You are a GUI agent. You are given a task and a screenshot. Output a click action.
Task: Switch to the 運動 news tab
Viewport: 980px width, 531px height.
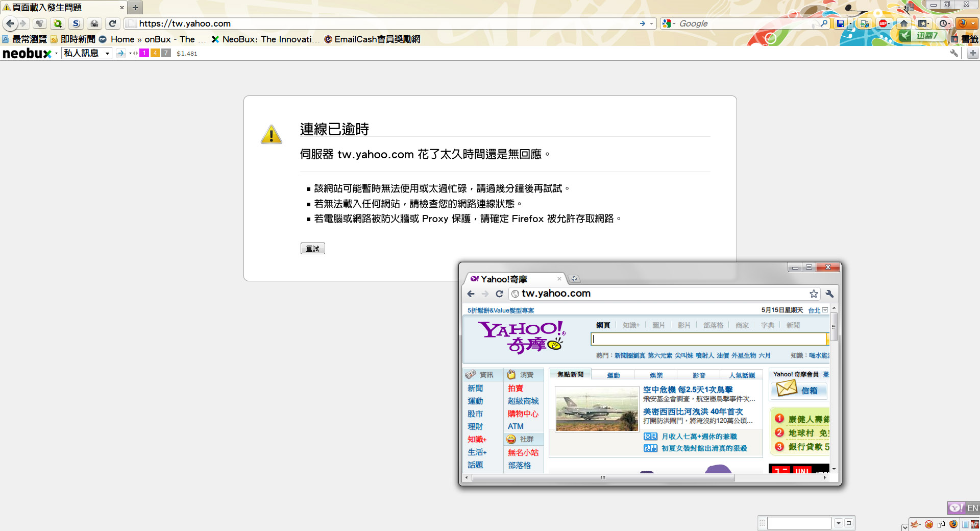[613, 375]
